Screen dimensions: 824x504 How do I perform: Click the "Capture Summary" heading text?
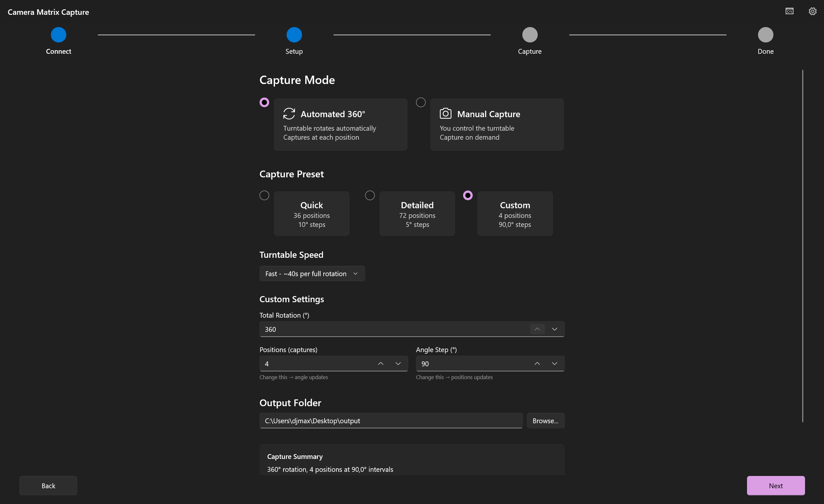coord(295,457)
